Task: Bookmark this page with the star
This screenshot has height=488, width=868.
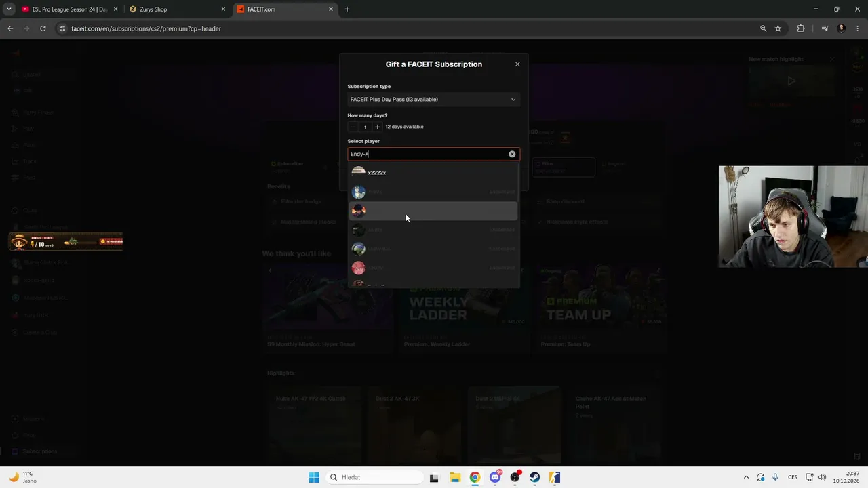Action: coord(778,28)
